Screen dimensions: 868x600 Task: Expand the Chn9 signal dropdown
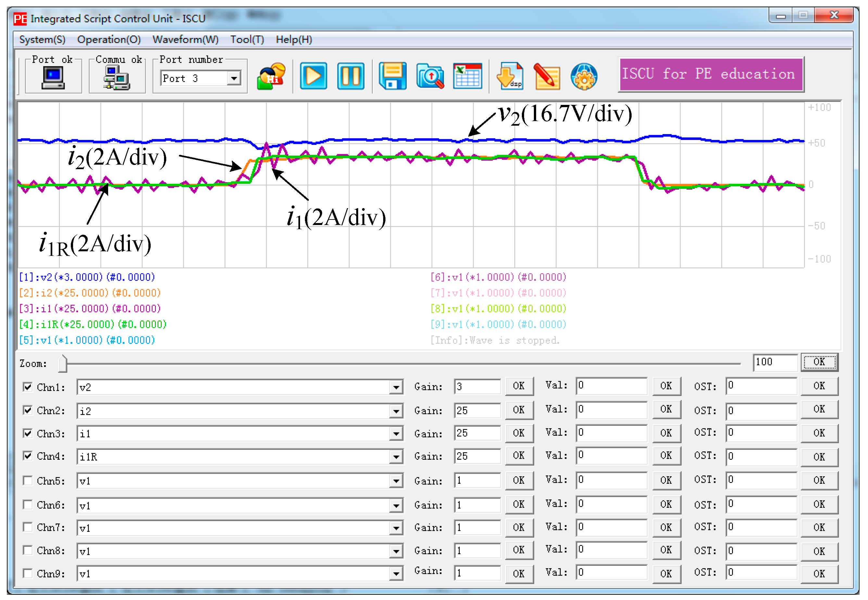pyautogui.click(x=396, y=574)
